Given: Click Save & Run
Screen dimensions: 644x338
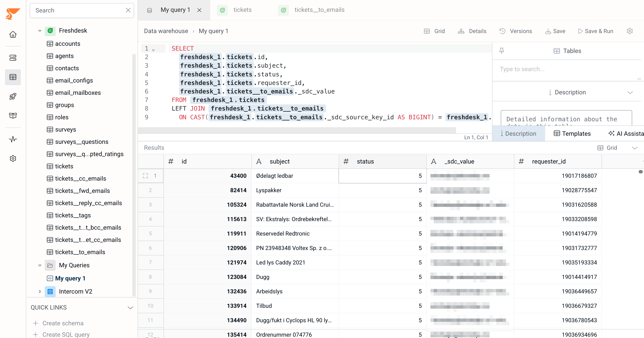Looking at the screenshot, I should pos(596,31).
